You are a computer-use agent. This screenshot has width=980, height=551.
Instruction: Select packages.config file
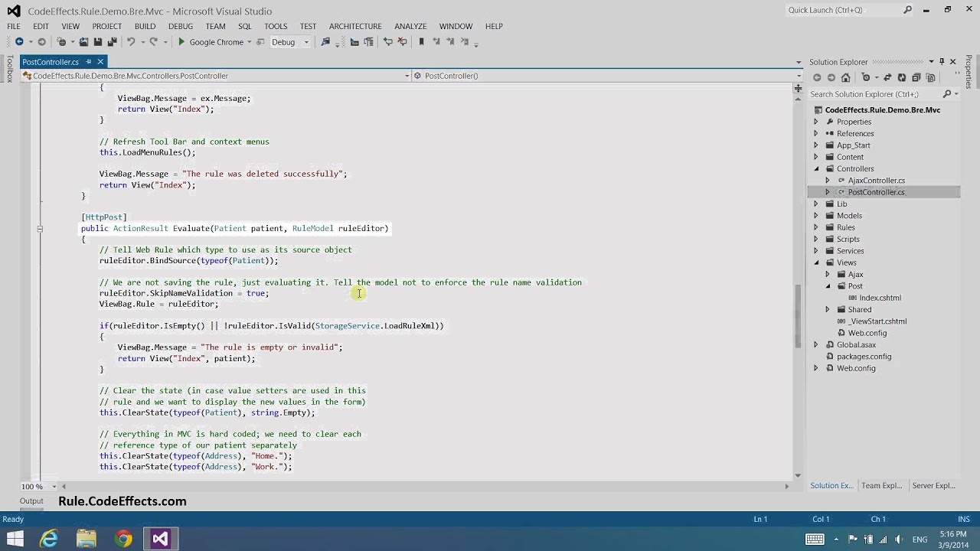click(864, 357)
